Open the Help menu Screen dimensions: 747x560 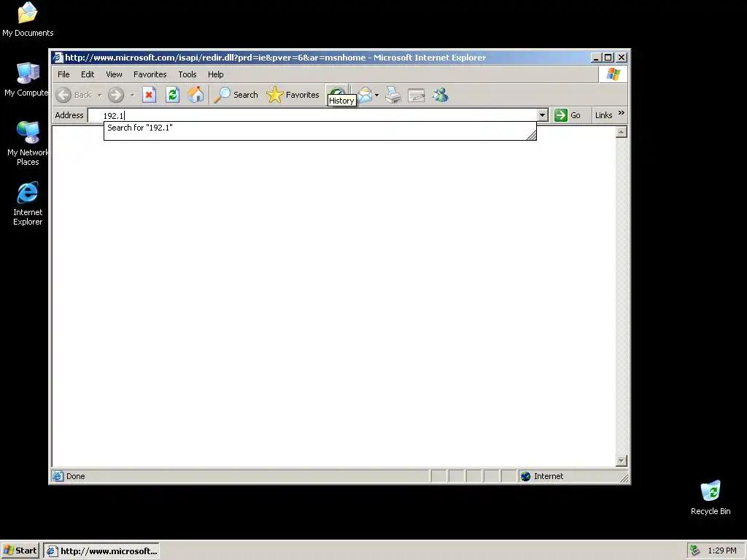pyautogui.click(x=215, y=74)
